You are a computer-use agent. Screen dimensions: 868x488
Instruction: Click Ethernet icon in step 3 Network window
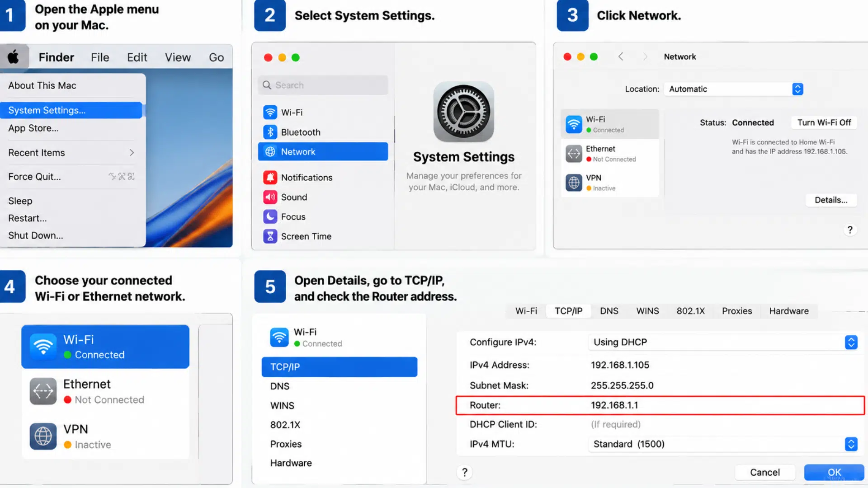click(x=574, y=154)
